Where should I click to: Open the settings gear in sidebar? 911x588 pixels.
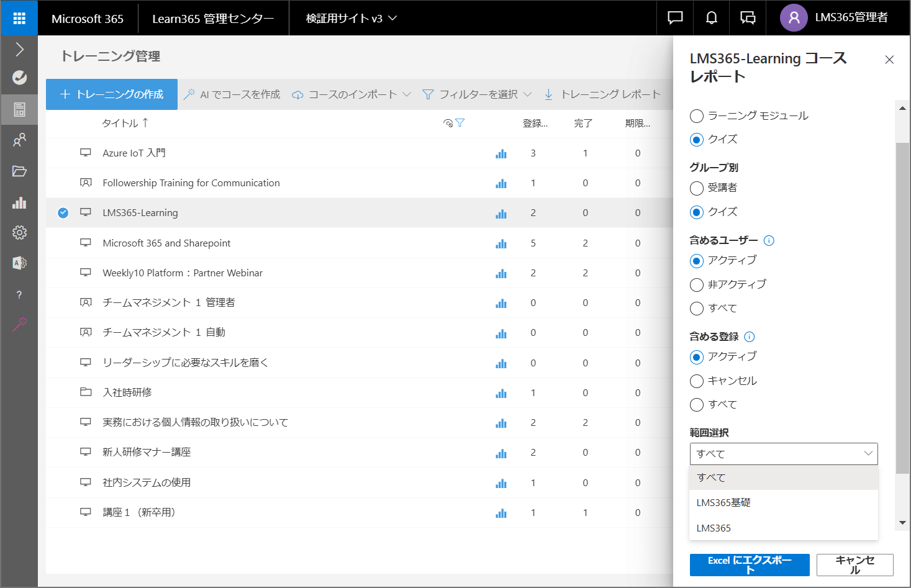point(19,232)
